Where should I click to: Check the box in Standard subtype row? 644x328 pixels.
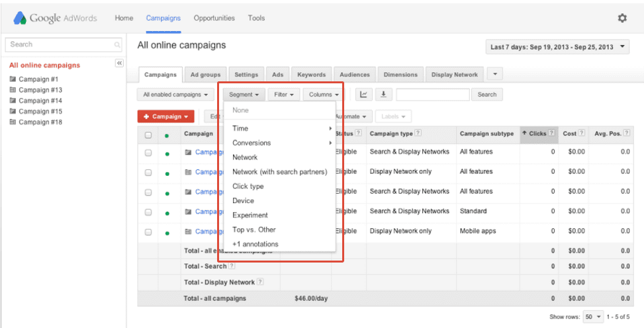click(148, 212)
